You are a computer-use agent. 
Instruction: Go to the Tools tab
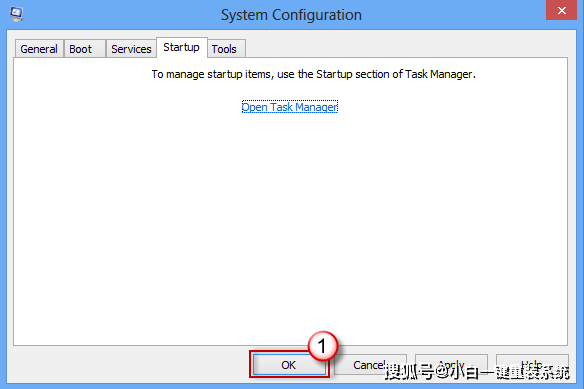point(226,49)
